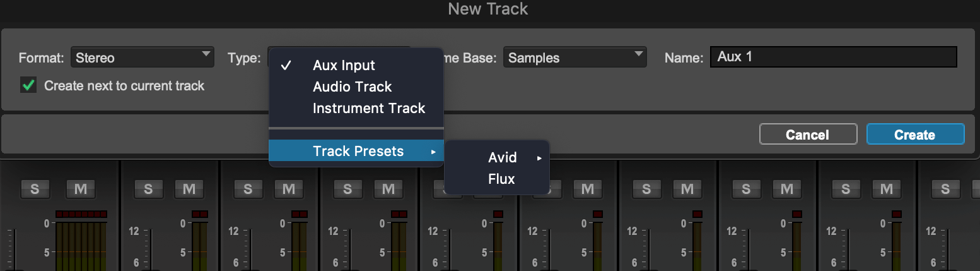Screen dimensions: 980x271
Task: Select Audio Track from the Type menu
Action: tap(352, 87)
